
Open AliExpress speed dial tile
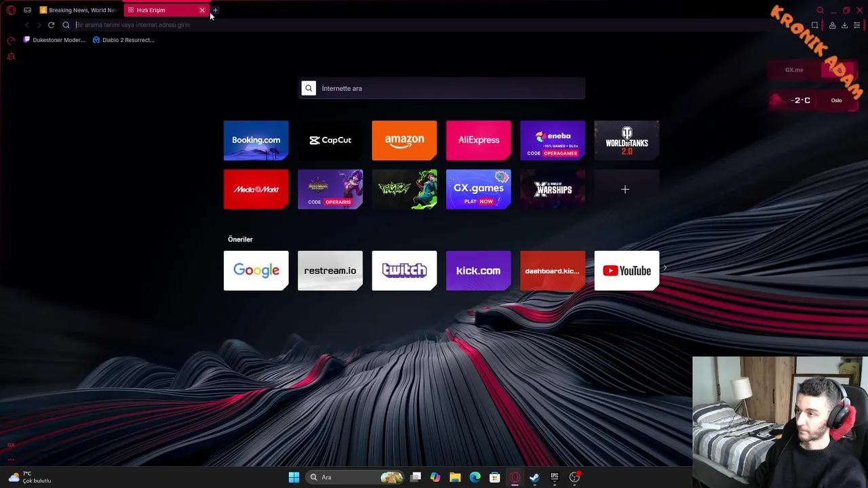[479, 140]
